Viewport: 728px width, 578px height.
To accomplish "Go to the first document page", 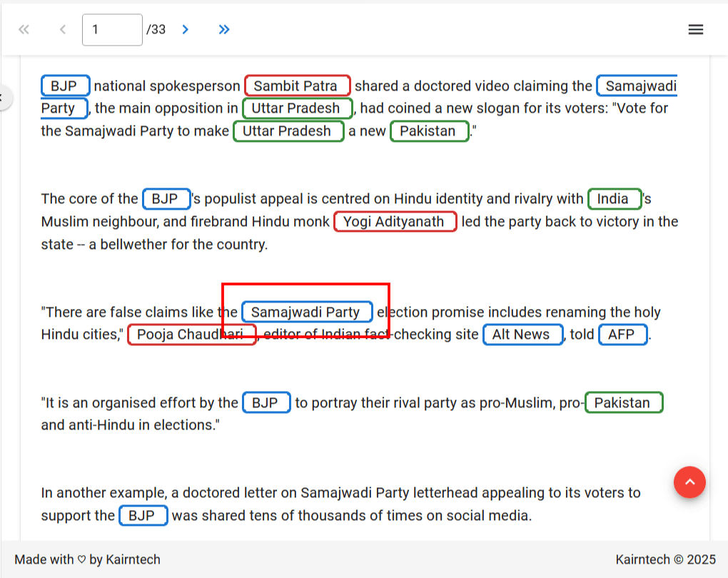I will coord(24,29).
